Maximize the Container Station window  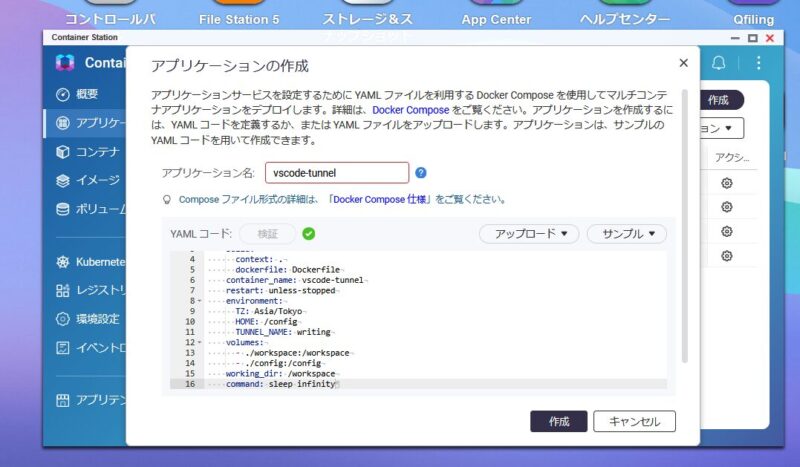(x=753, y=38)
